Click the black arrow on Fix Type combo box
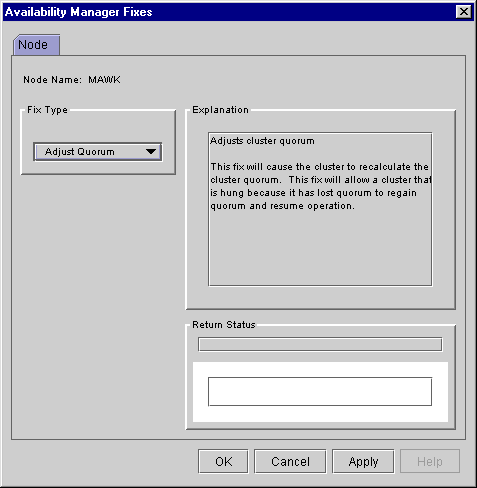Screen dimensions: 477x488 tap(151, 152)
